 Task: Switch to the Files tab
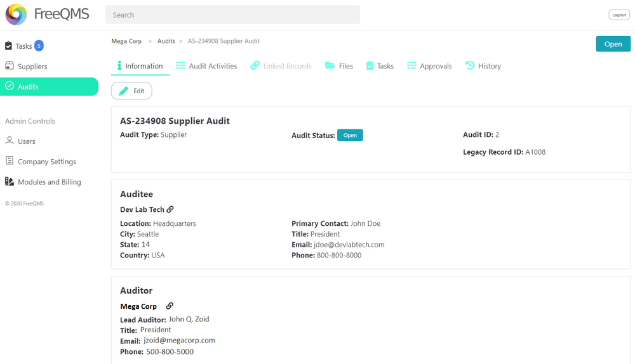(339, 66)
